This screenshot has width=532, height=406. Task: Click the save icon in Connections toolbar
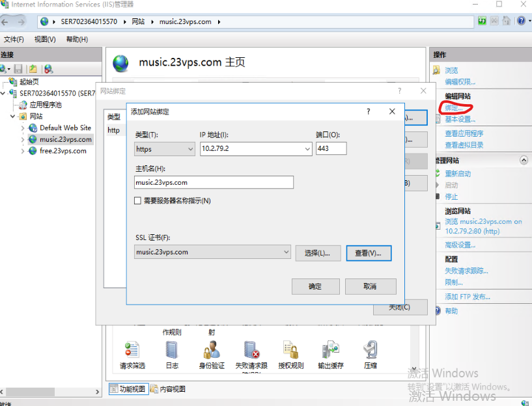[18, 69]
